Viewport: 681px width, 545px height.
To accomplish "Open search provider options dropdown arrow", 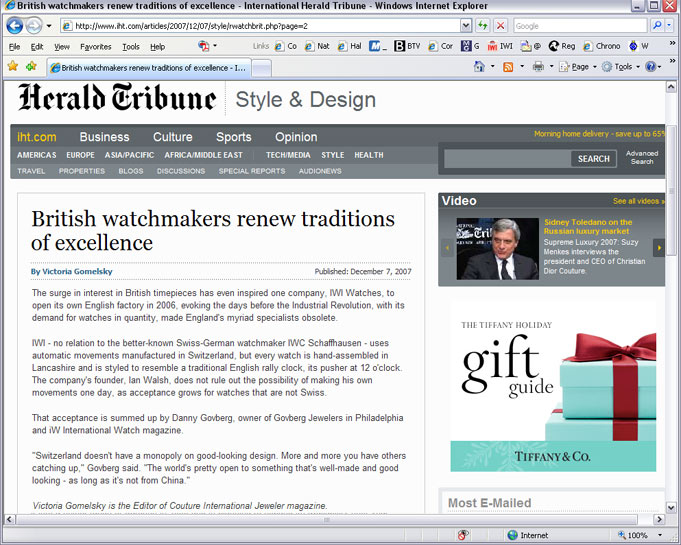I will pos(669,26).
